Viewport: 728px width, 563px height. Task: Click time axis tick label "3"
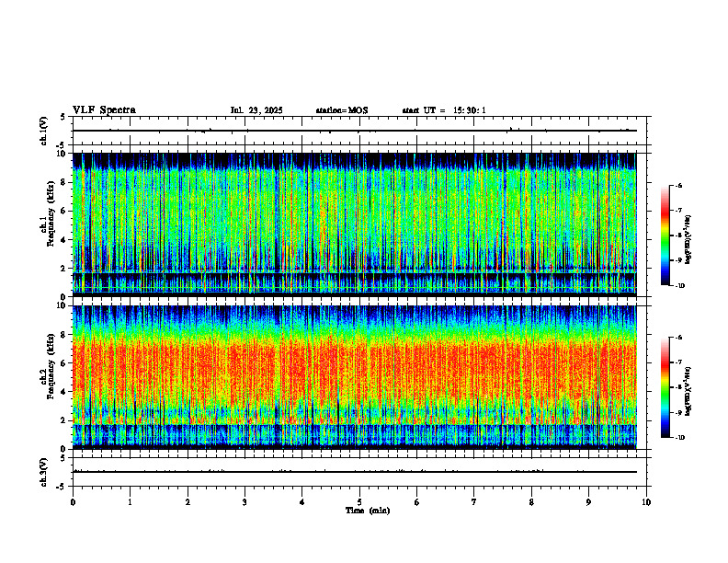coord(245,502)
